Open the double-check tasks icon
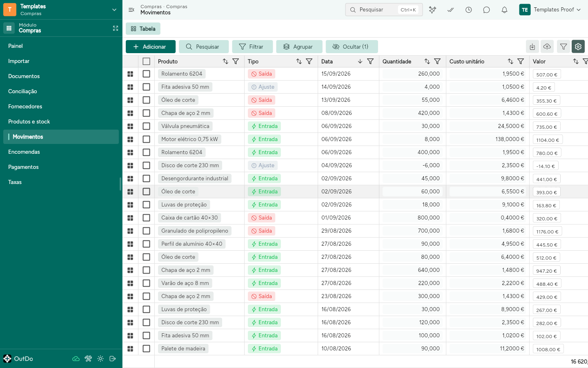 tap(450, 10)
